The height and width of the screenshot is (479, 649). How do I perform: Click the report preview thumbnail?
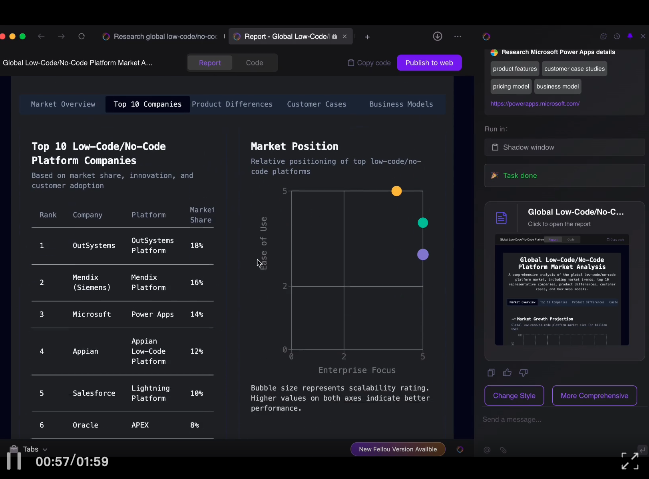(x=562, y=290)
